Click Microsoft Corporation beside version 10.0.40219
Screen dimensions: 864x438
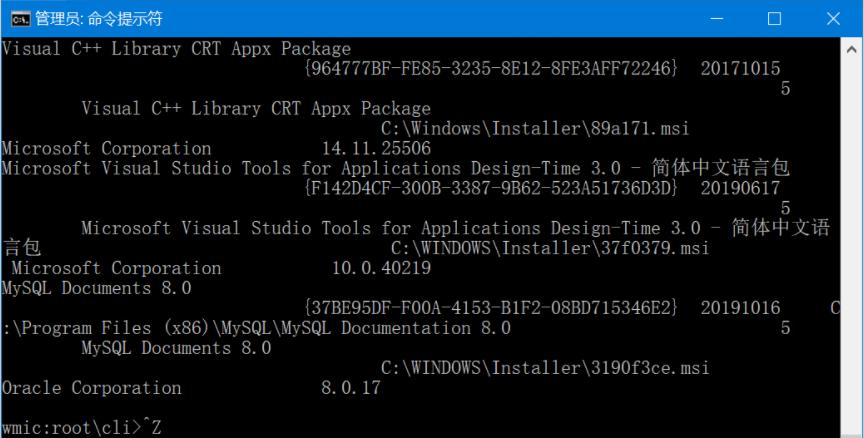tap(116, 268)
